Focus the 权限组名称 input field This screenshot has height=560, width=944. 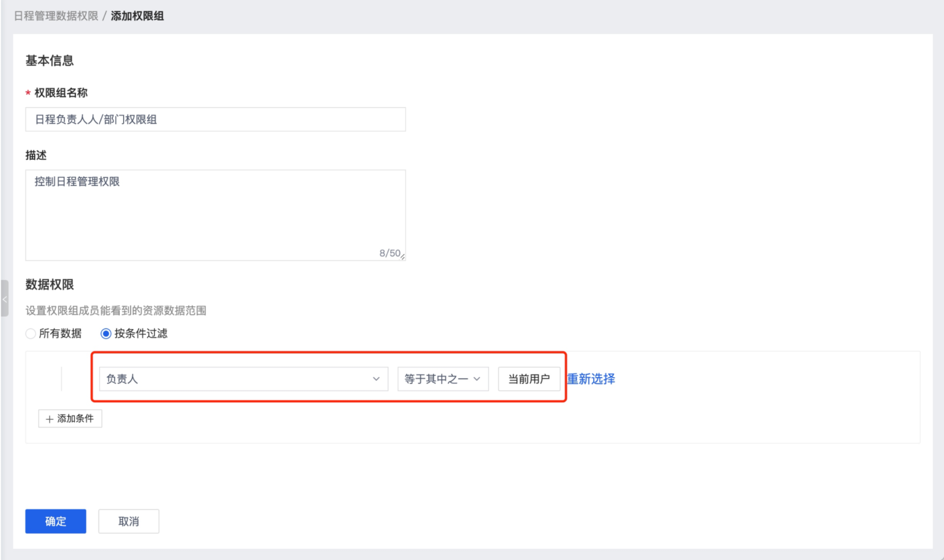point(215,120)
